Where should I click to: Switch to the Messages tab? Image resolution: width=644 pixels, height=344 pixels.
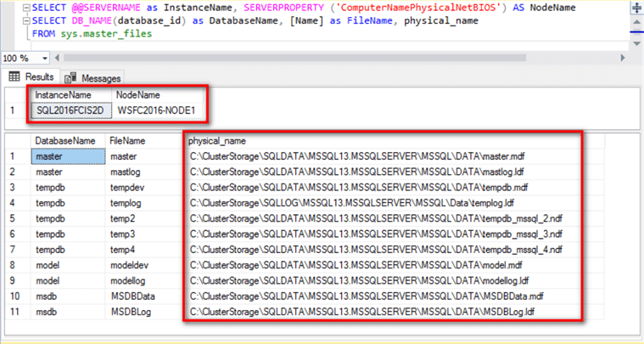tap(92, 77)
